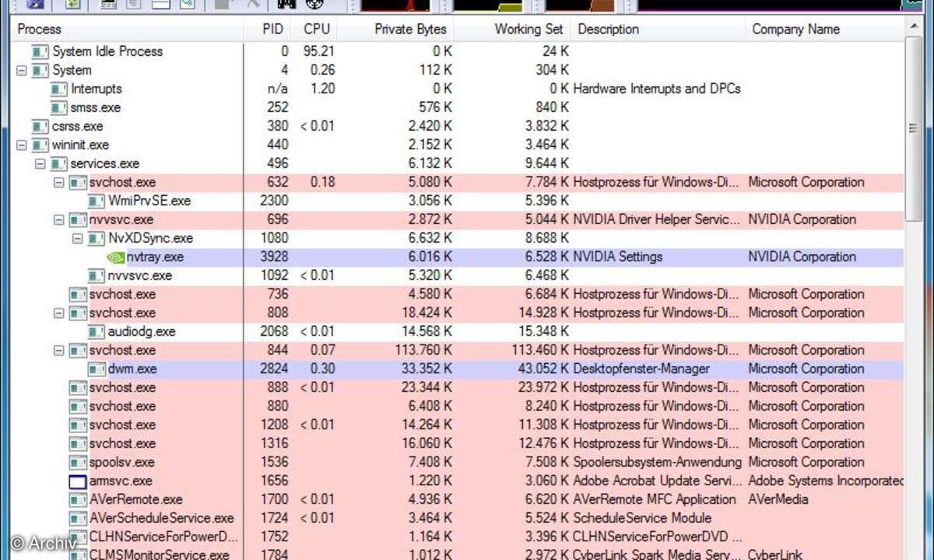
Task: Collapse the System process tree
Action: [x=22, y=70]
